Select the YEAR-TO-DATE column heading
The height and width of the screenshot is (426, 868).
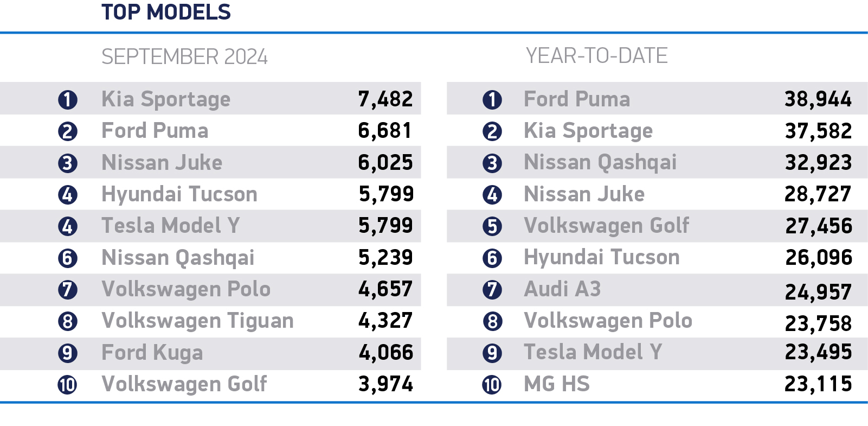(596, 56)
